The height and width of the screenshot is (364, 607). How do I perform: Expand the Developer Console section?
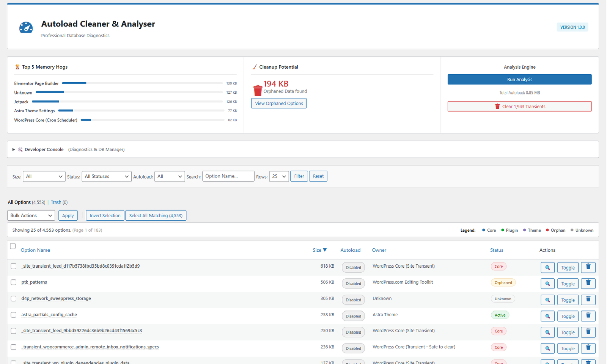click(14, 149)
